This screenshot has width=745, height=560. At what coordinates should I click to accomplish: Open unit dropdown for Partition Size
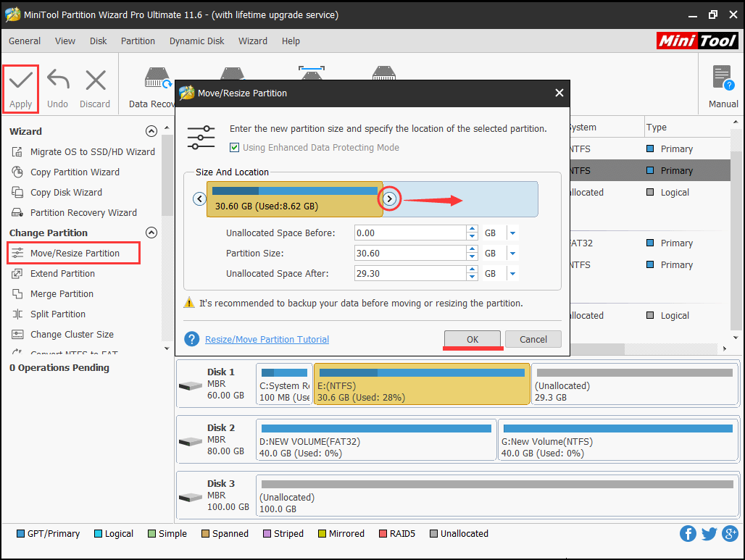coord(512,254)
